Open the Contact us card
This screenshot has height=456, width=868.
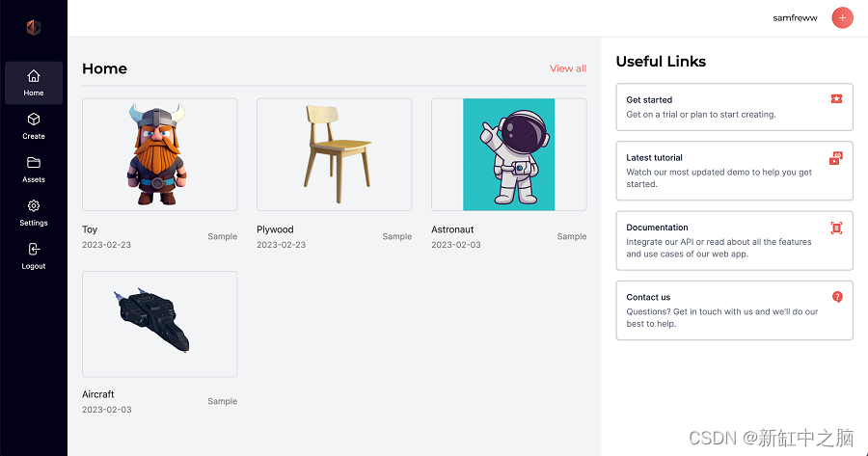point(733,310)
